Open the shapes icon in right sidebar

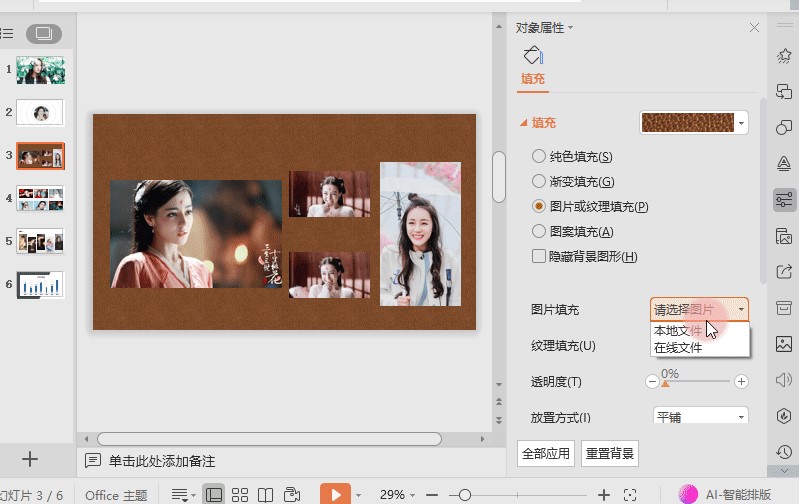pyautogui.click(x=784, y=127)
